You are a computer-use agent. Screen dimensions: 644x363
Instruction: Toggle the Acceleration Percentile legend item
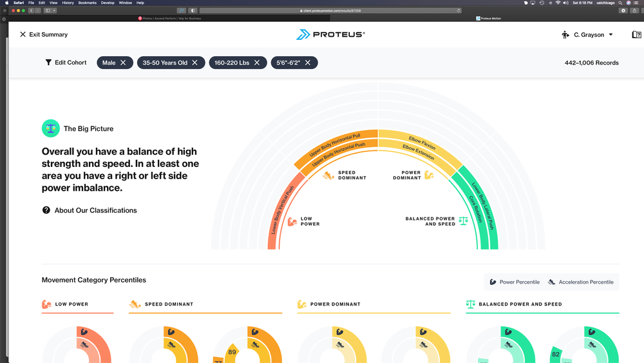tap(580, 282)
